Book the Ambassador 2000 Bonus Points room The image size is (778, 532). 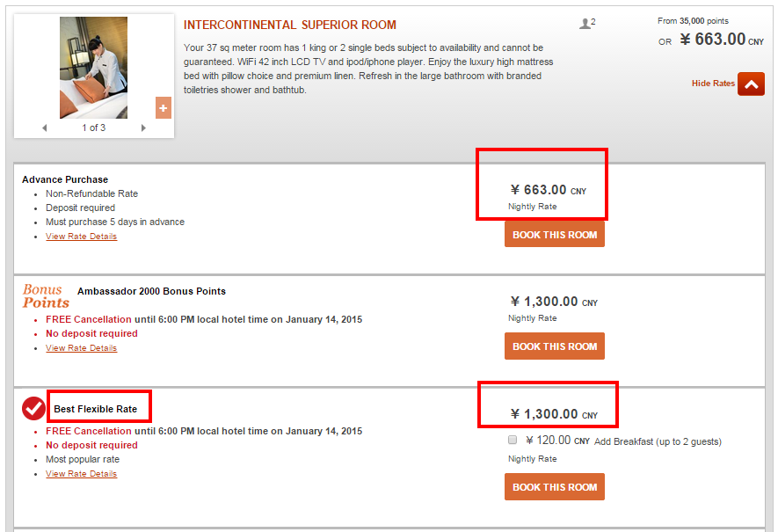click(555, 346)
